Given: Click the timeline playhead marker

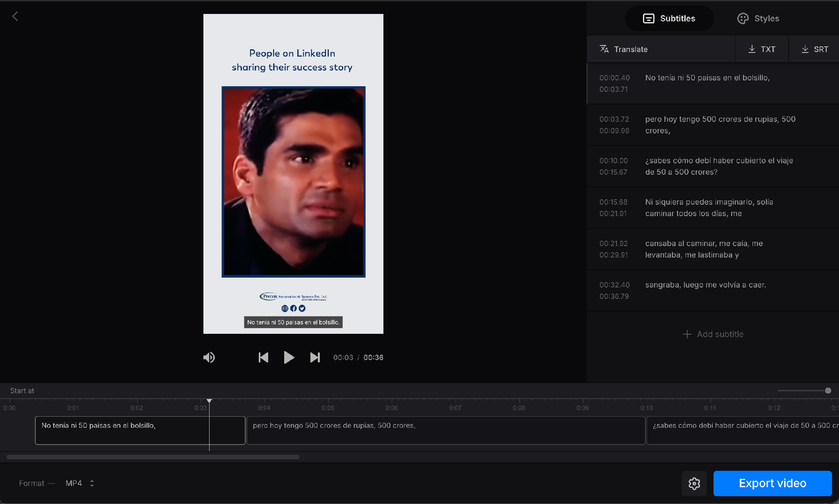Looking at the screenshot, I should pyautogui.click(x=209, y=401).
